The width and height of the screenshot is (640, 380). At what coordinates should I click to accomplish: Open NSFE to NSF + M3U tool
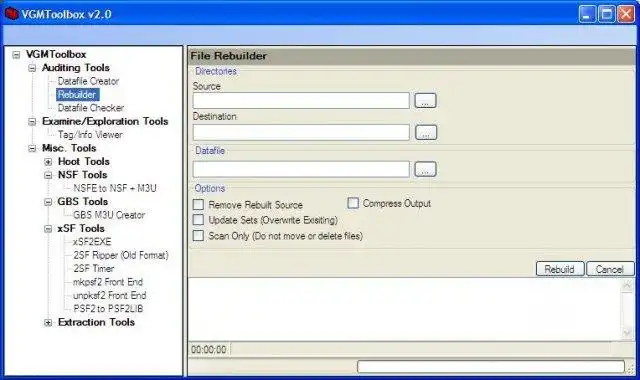click(x=115, y=188)
